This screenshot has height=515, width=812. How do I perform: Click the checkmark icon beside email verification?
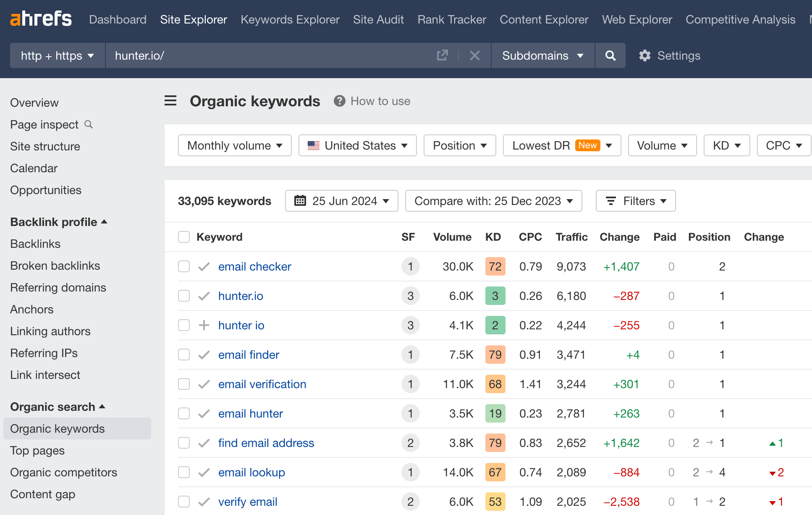tap(204, 384)
